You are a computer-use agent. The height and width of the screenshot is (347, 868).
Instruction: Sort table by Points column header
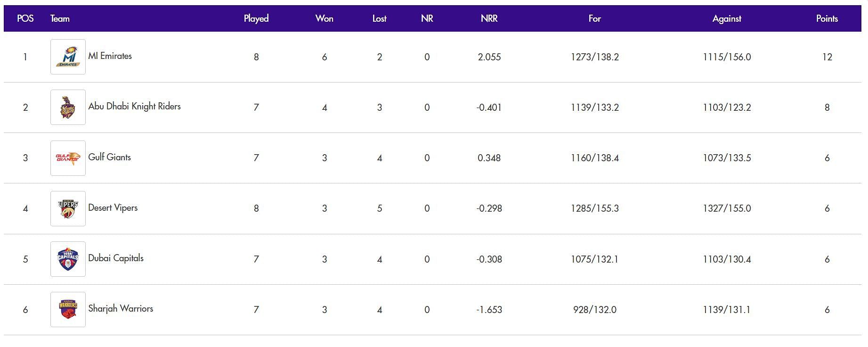[827, 18]
